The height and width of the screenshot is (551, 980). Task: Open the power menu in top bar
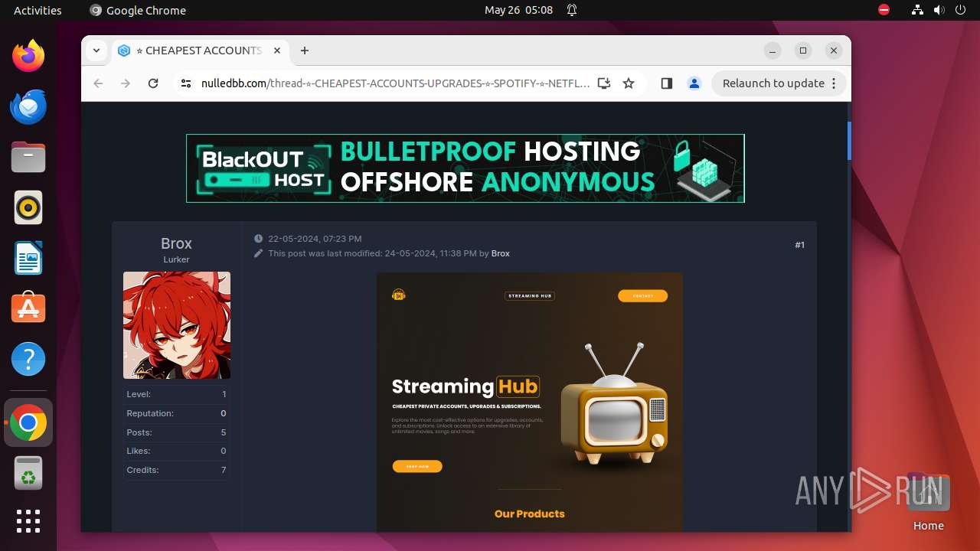click(959, 10)
